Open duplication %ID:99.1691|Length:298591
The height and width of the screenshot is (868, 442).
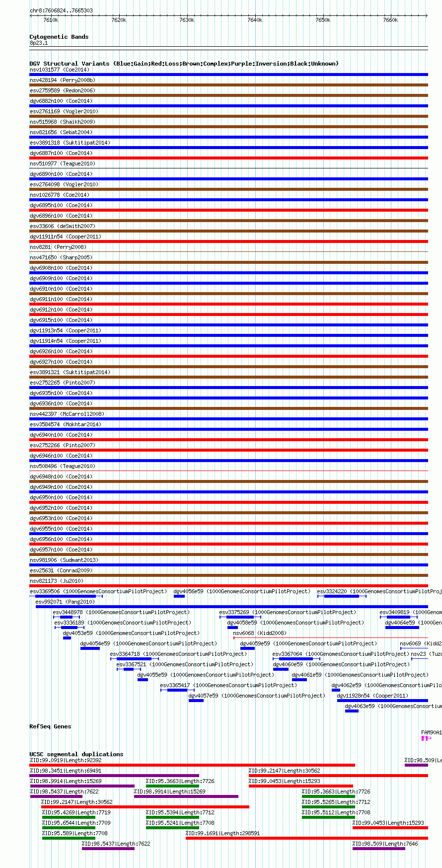pos(223,833)
